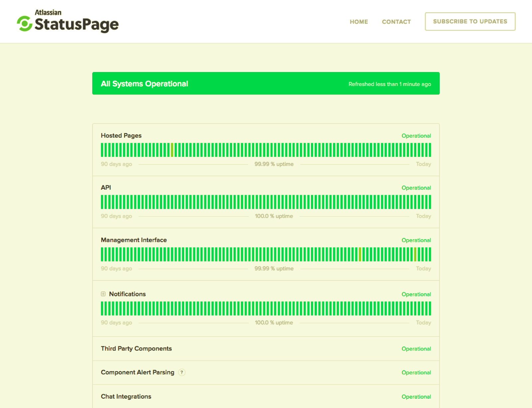Click the Operational status of Component Alert Parsing
Image resolution: width=532 pixels, height=408 pixels.
[x=416, y=373]
